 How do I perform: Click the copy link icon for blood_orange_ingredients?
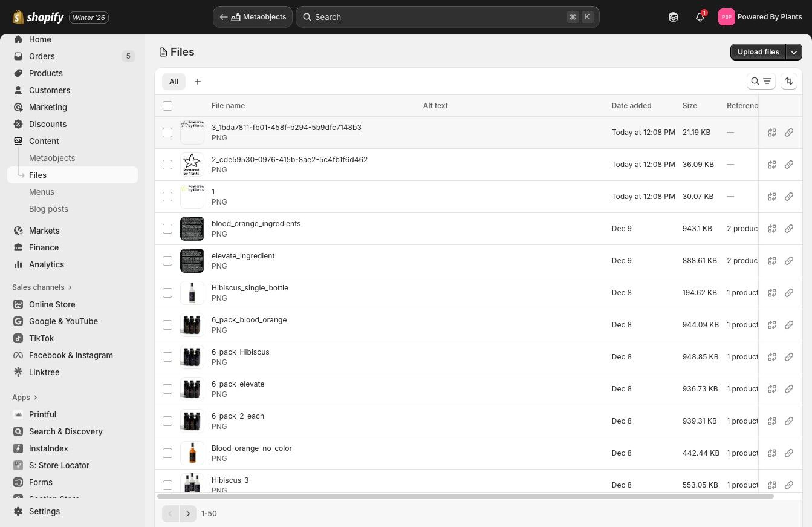coord(789,229)
